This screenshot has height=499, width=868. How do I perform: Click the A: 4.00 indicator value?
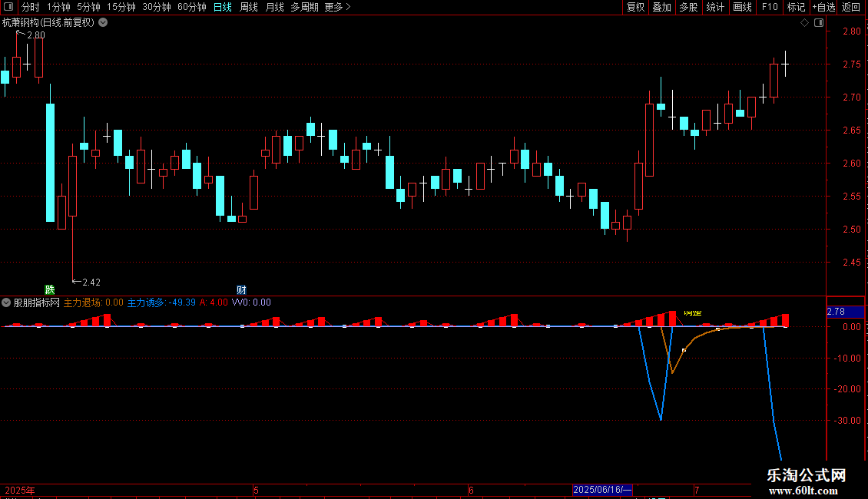tap(214, 302)
